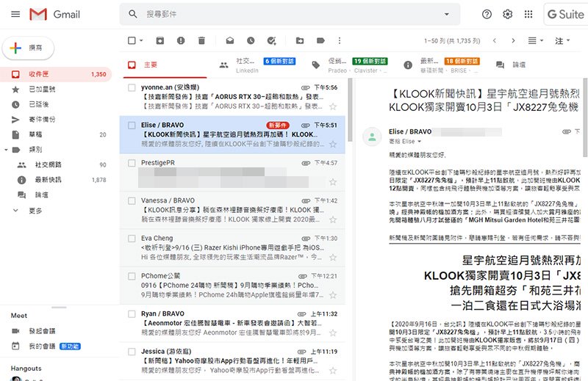The height and width of the screenshot is (381, 588).
Task: Select the PrestigePR email checkbox
Action: point(132,162)
